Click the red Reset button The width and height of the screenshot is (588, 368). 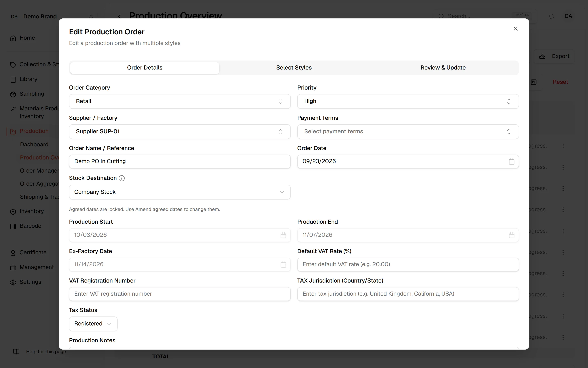[x=560, y=82]
